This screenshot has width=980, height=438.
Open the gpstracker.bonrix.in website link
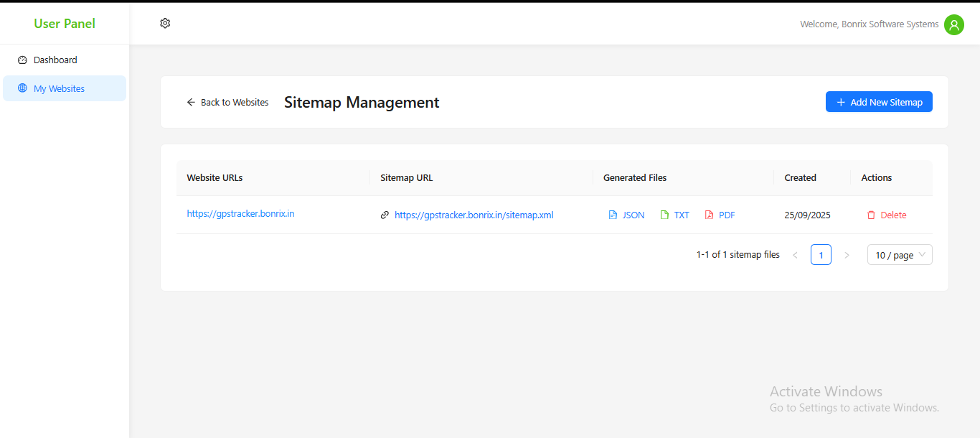[240, 213]
